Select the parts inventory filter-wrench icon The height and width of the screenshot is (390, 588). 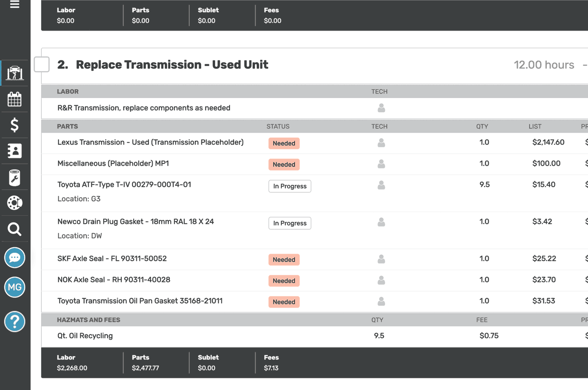[x=14, y=177]
